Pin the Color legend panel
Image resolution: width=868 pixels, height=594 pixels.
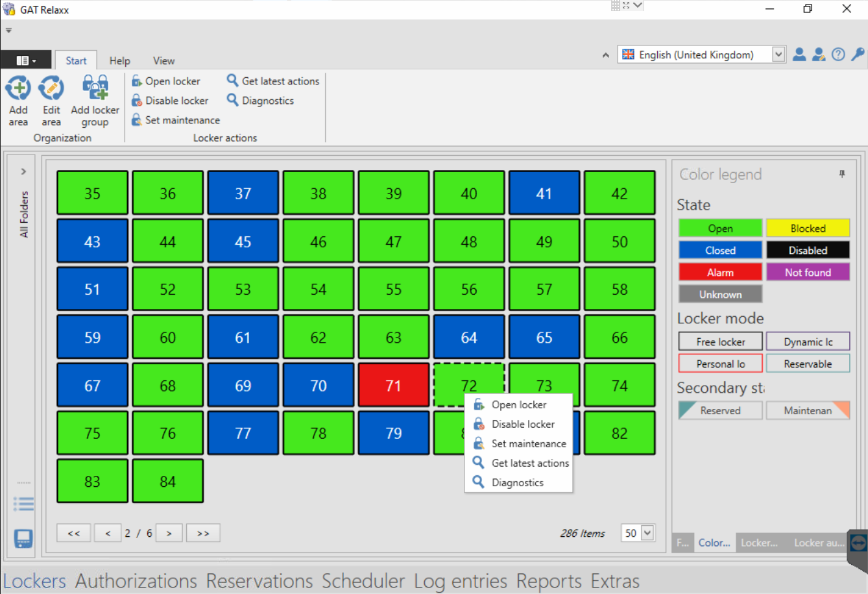(x=842, y=174)
